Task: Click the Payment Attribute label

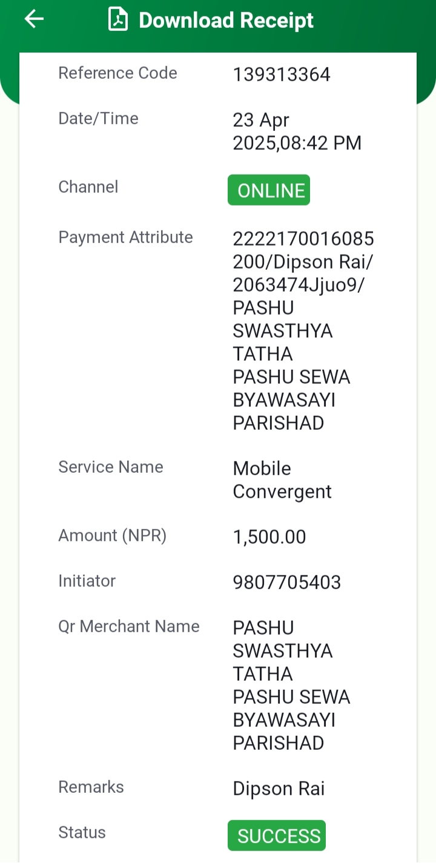Action: point(126,238)
